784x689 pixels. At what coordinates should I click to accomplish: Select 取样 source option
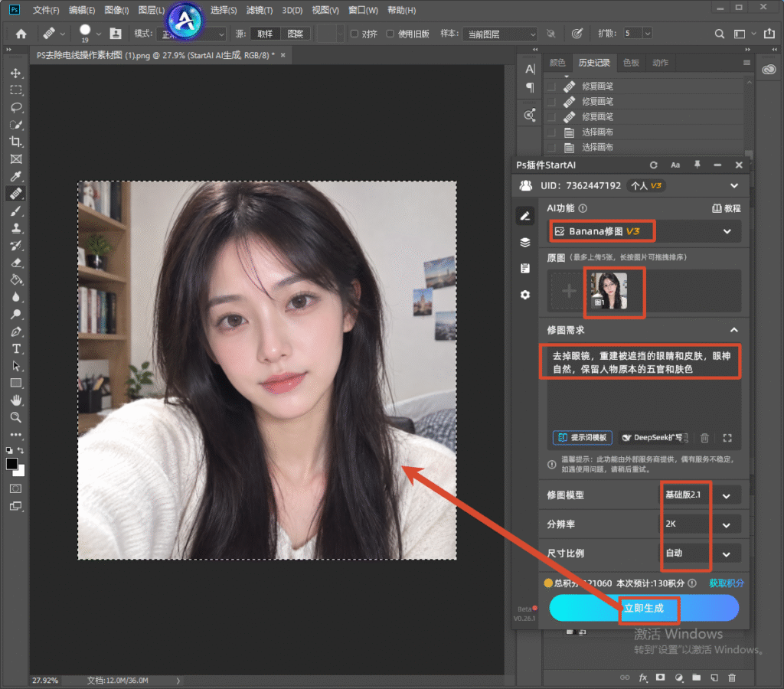[x=265, y=34]
